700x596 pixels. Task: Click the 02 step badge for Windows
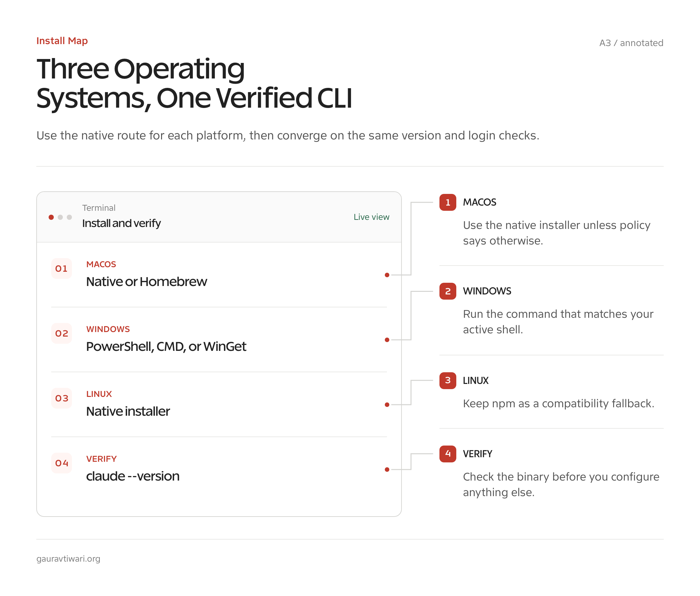tap(62, 333)
